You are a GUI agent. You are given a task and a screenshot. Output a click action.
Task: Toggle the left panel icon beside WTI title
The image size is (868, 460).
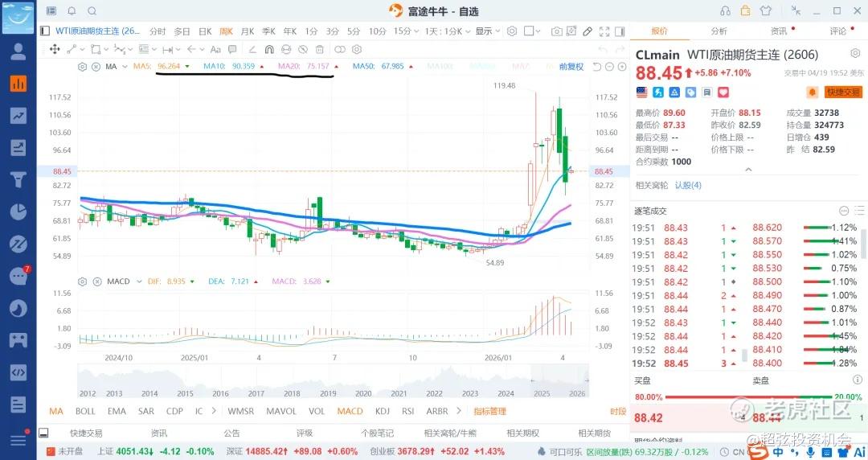45,31
